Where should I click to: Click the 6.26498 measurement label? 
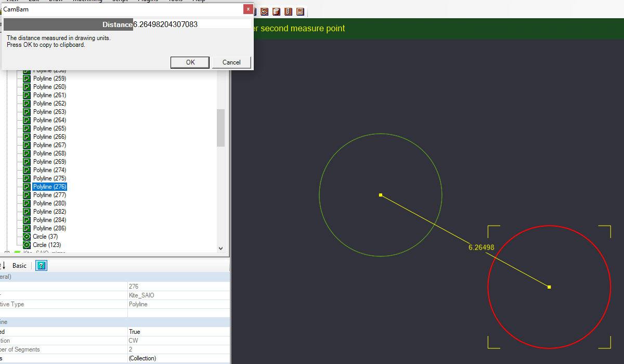tap(481, 248)
